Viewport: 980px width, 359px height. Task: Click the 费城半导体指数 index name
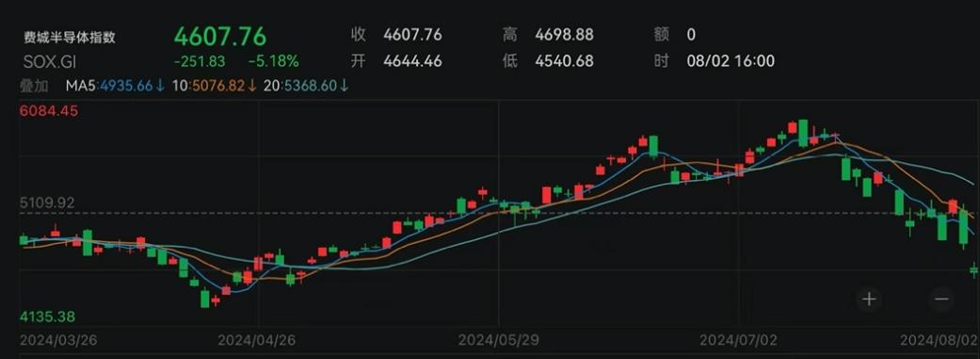[x=70, y=38]
